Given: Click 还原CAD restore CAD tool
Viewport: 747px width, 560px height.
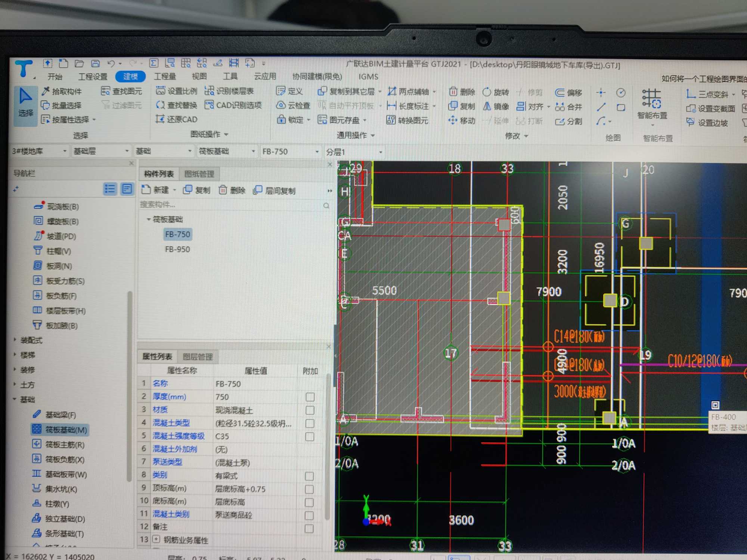Looking at the screenshot, I should (x=176, y=119).
